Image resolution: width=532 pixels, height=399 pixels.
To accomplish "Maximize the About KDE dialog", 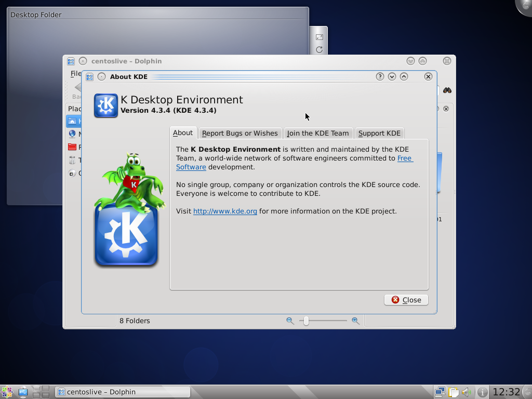I will (x=404, y=77).
